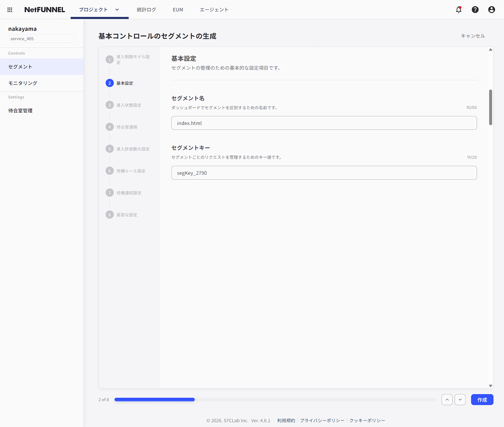Focus the セグメント名 input field

pos(324,123)
